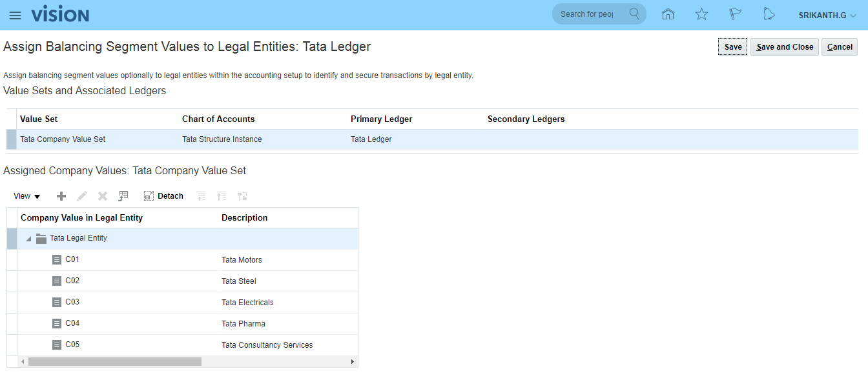Open the SRIKANTH.G user menu

(827, 15)
